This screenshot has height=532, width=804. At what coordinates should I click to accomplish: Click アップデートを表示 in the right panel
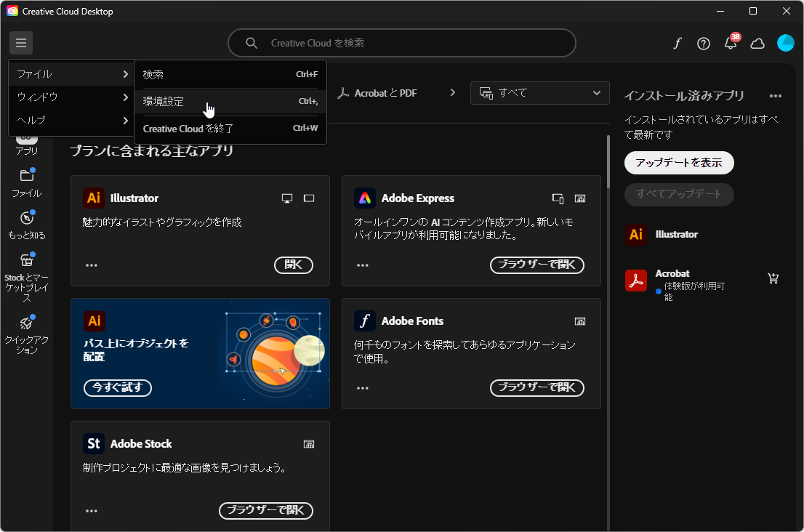(678, 163)
